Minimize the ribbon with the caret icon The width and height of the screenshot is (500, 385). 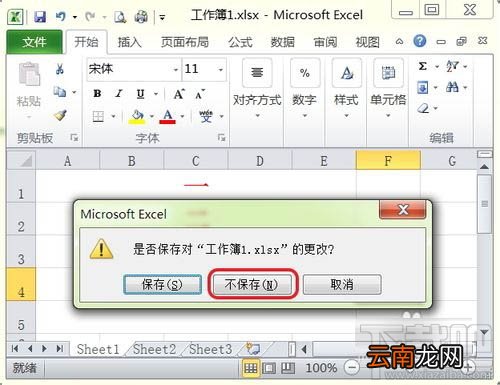(x=399, y=42)
